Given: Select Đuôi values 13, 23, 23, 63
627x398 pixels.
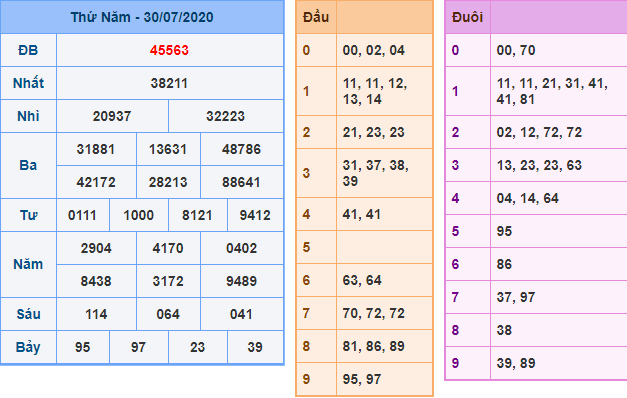Looking at the screenshot, I should click(x=539, y=165).
